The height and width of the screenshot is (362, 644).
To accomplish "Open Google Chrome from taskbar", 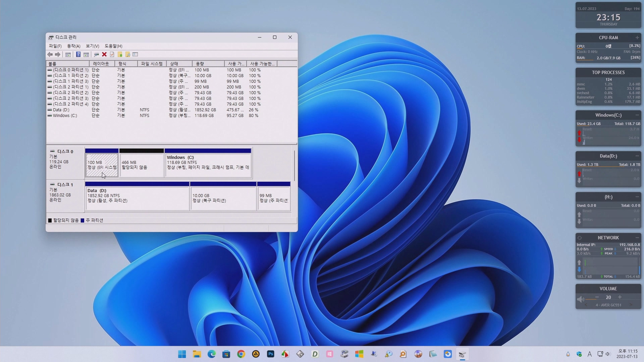I will pyautogui.click(x=241, y=354).
